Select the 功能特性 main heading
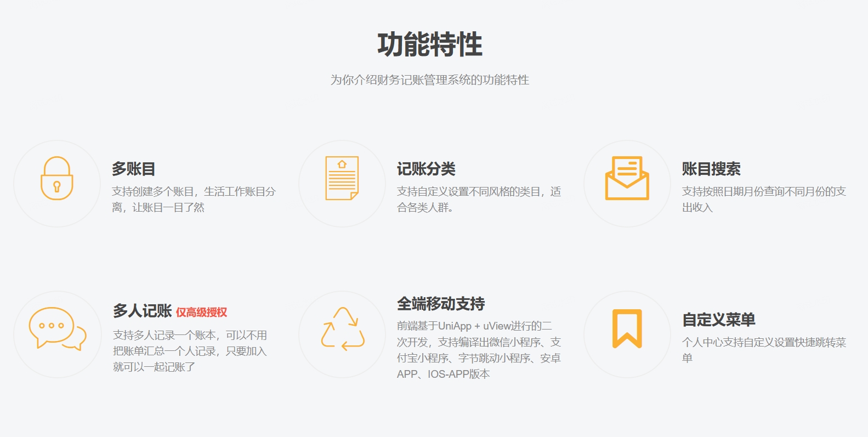The width and height of the screenshot is (868, 437). 430,44
